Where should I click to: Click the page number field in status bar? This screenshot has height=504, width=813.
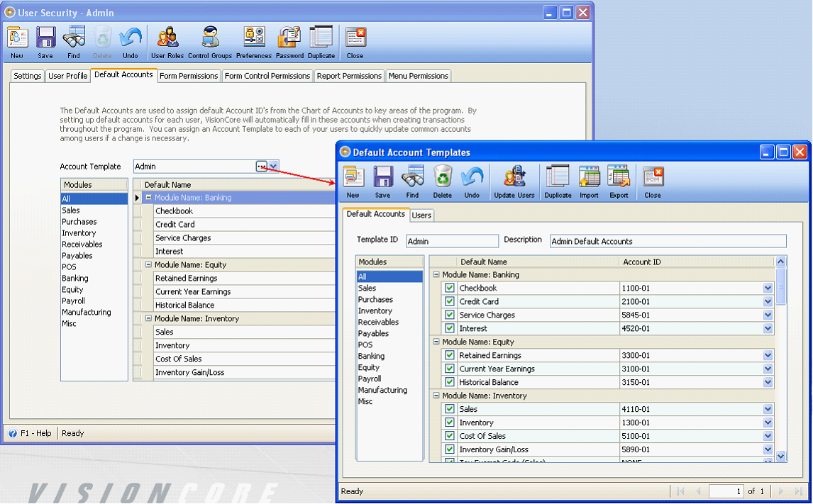coord(726,491)
